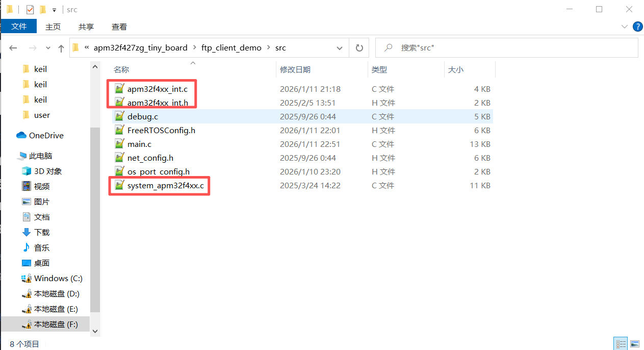644x350 pixels.
Task: Click the refresh button beside address bar
Action: click(x=359, y=48)
